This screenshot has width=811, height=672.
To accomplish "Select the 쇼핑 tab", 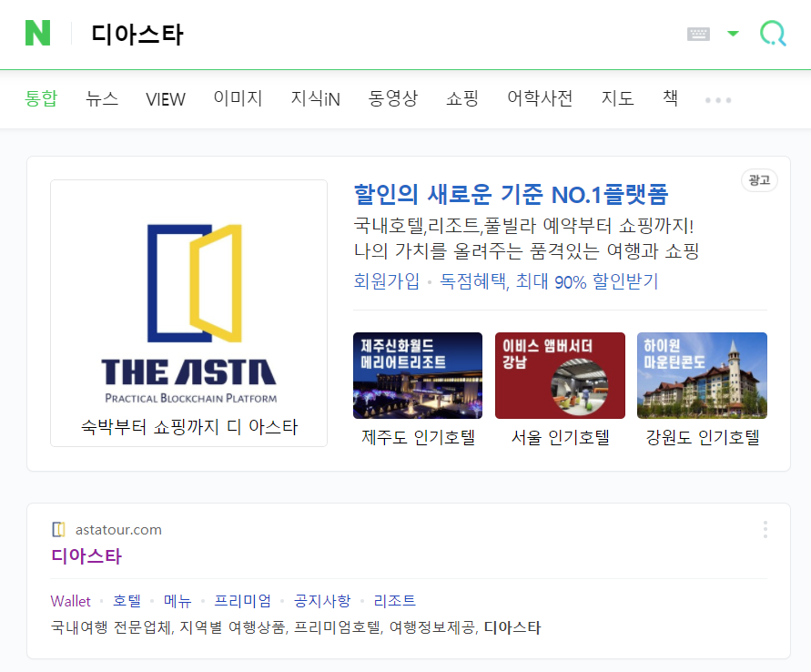I will pyautogui.click(x=462, y=98).
